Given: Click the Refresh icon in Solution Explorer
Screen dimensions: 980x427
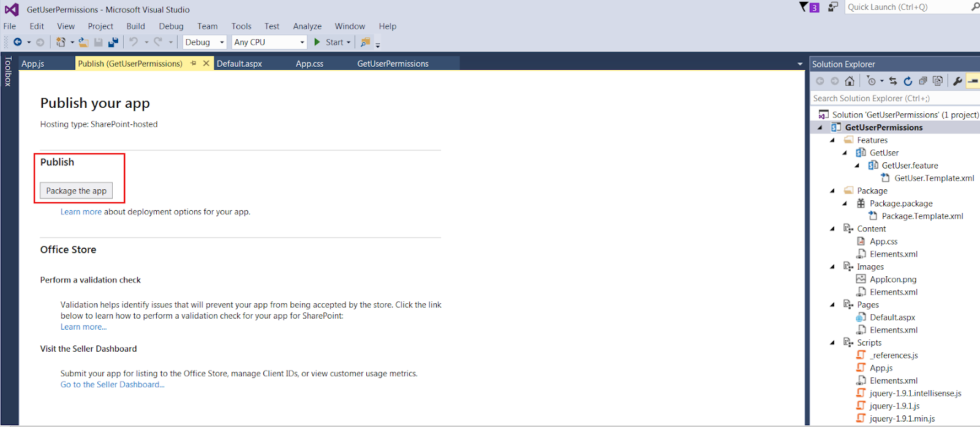Looking at the screenshot, I should pos(908,81).
